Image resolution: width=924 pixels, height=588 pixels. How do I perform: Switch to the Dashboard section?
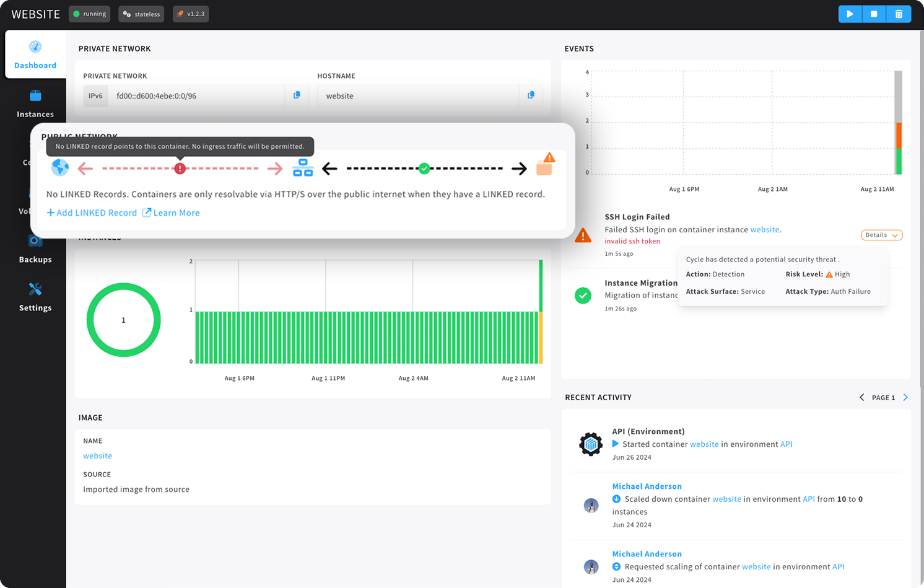(35, 55)
